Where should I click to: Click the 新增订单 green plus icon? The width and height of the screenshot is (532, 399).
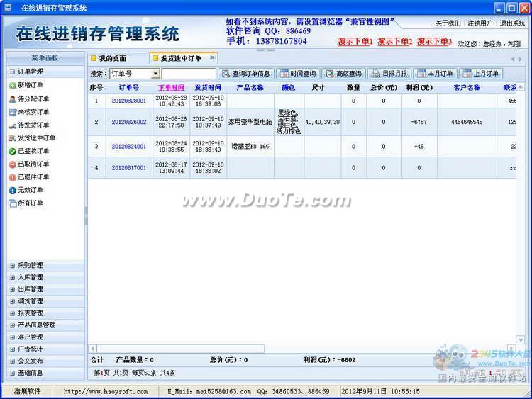click(13, 85)
